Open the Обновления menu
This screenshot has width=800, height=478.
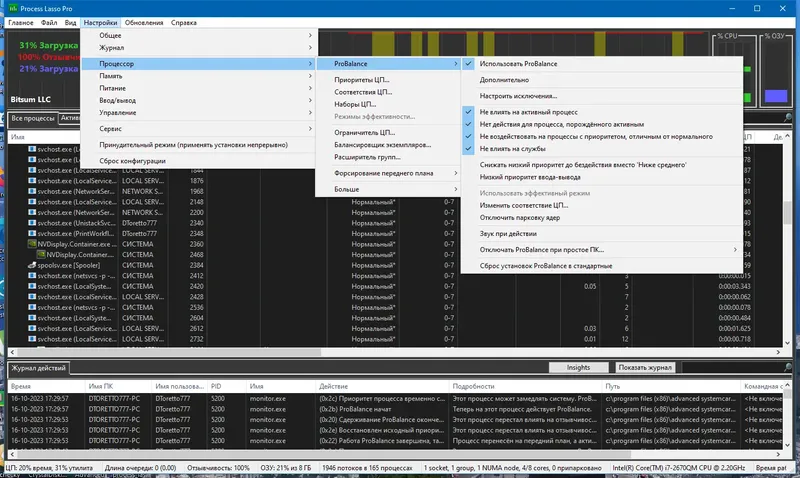[144, 22]
